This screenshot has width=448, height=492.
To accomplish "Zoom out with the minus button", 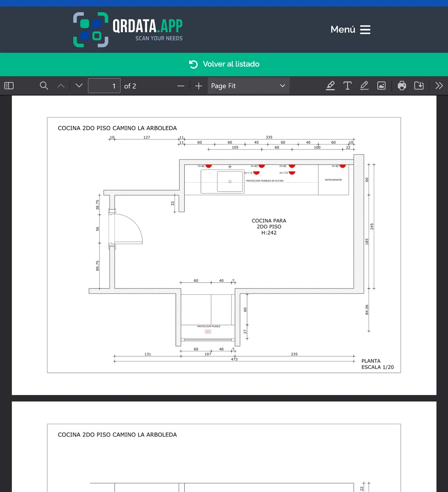I will pos(181,86).
